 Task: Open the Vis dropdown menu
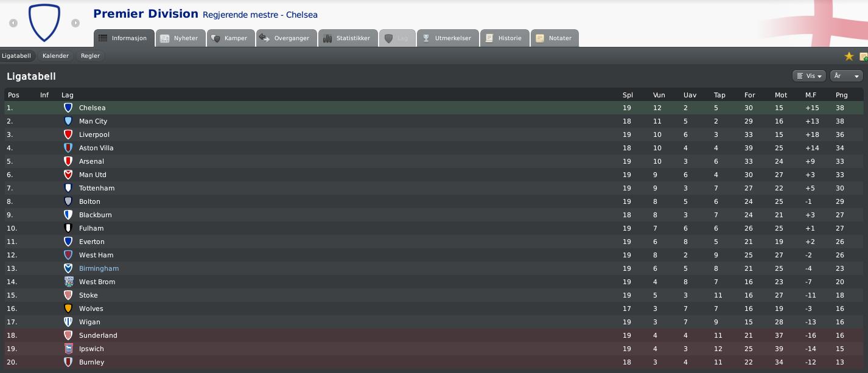pos(809,76)
